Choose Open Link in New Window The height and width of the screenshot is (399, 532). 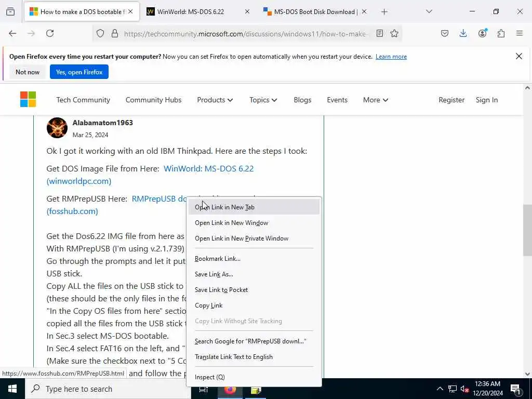click(254, 222)
